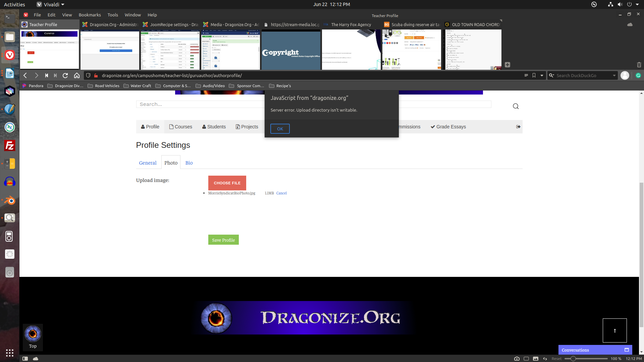Screen dimensions: 644x362
Task: Click the site search magnifier icon
Action: tap(516, 106)
